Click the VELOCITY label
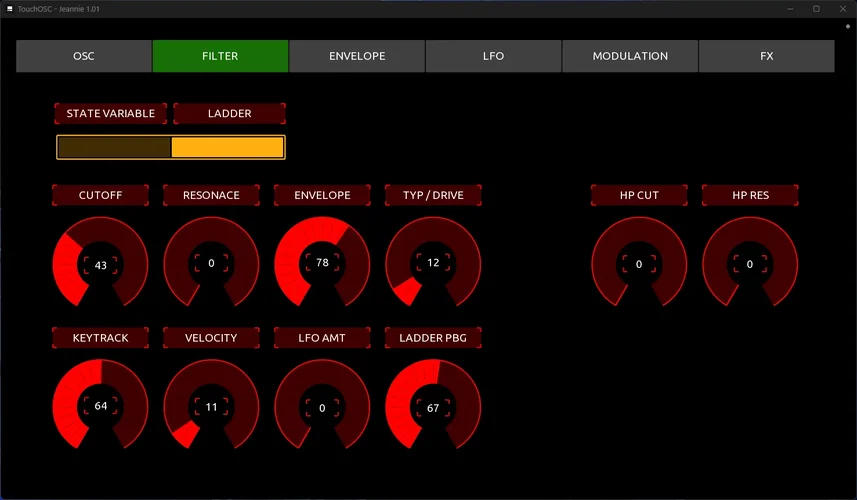This screenshot has height=500, width=857. 212,338
